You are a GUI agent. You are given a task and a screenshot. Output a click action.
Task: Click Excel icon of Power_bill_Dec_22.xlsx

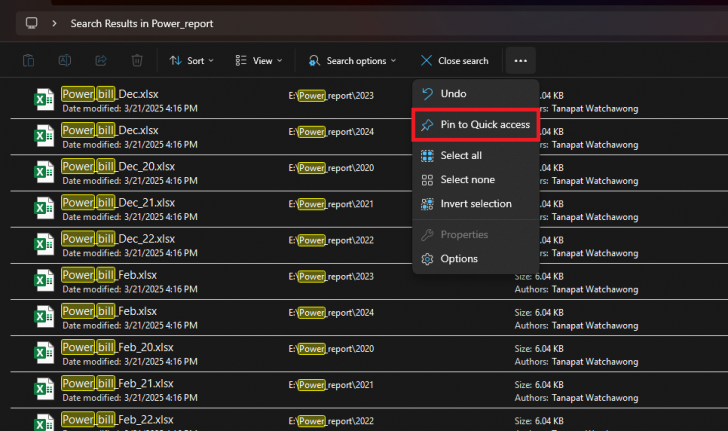(44, 244)
